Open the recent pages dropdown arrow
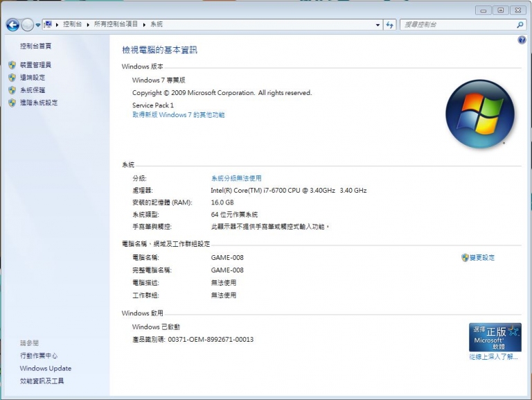 click(x=37, y=25)
